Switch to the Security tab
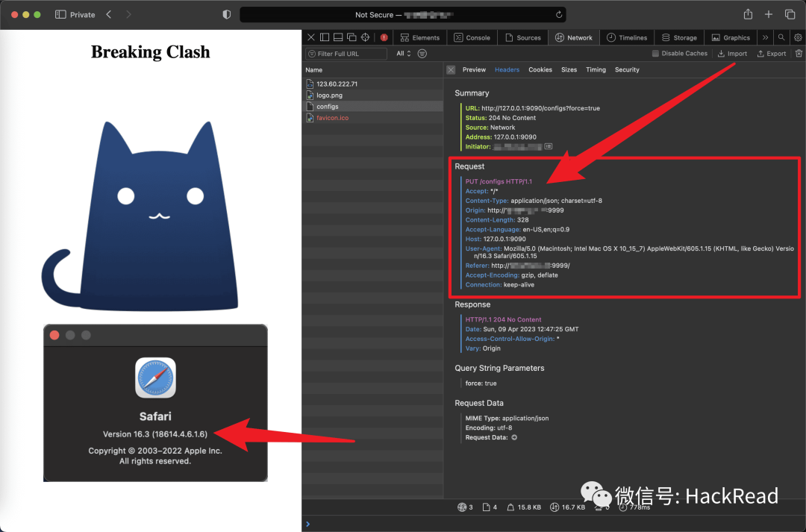The image size is (806, 532). click(x=627, y=70)
